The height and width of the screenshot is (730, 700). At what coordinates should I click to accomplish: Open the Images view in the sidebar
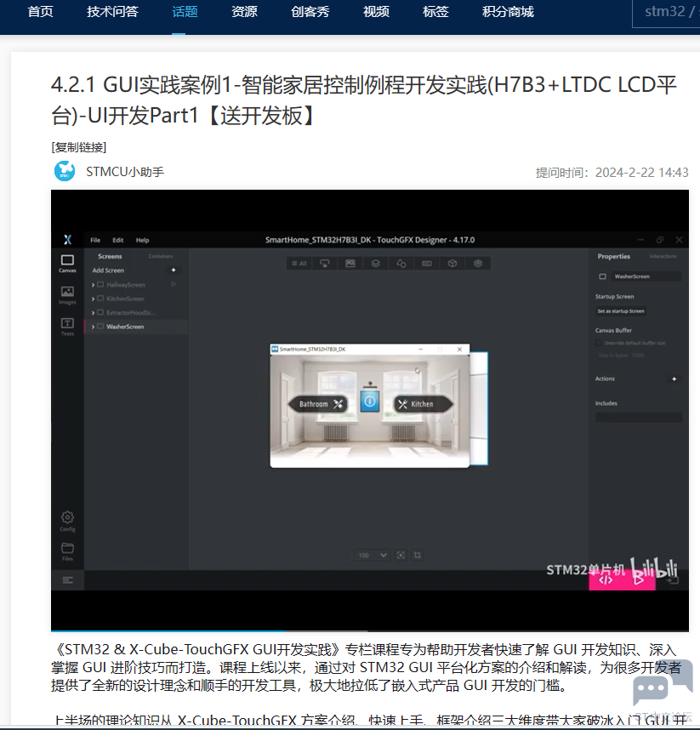pyautogui.click(x=67, y=295)
